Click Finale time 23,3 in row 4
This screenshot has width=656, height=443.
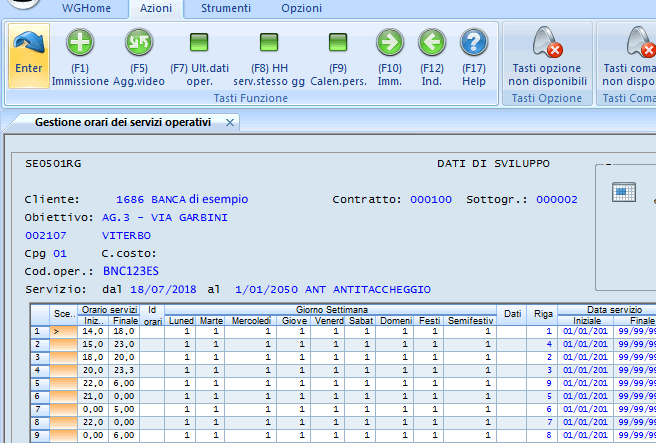[x=125, y=369]
